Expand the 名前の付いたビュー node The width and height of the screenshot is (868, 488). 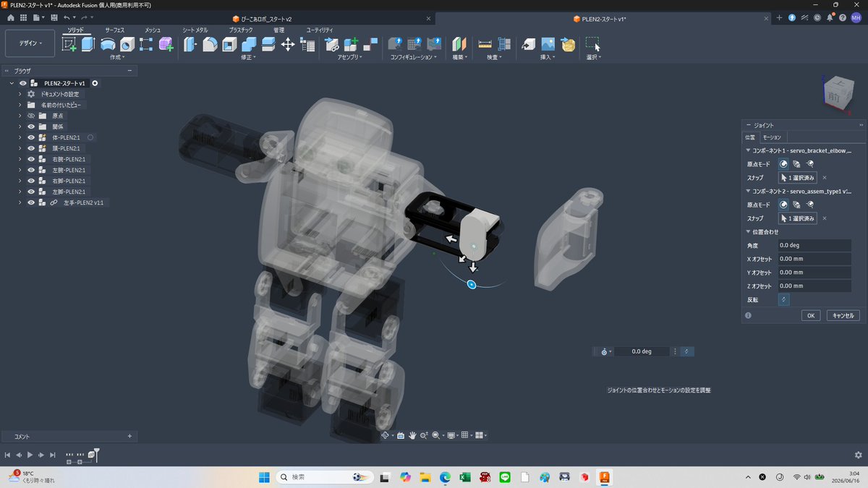coord(20,105)
